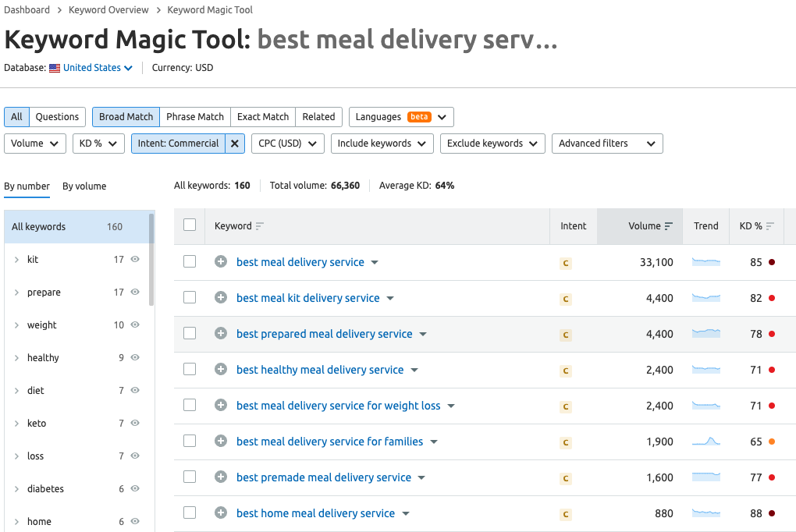Sort by the KD % column icon
Image resolution: width=796 pixels, height=532 pixels.
770,226
